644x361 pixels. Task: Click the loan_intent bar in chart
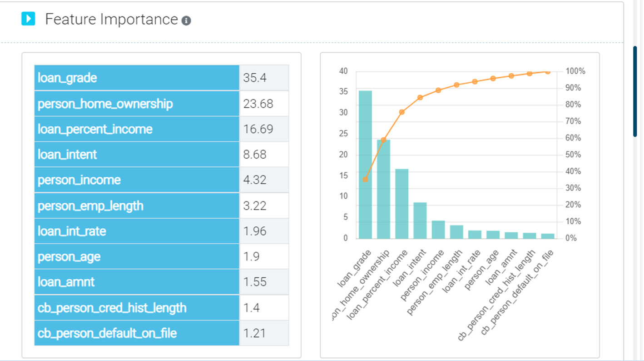pos(420,221)
